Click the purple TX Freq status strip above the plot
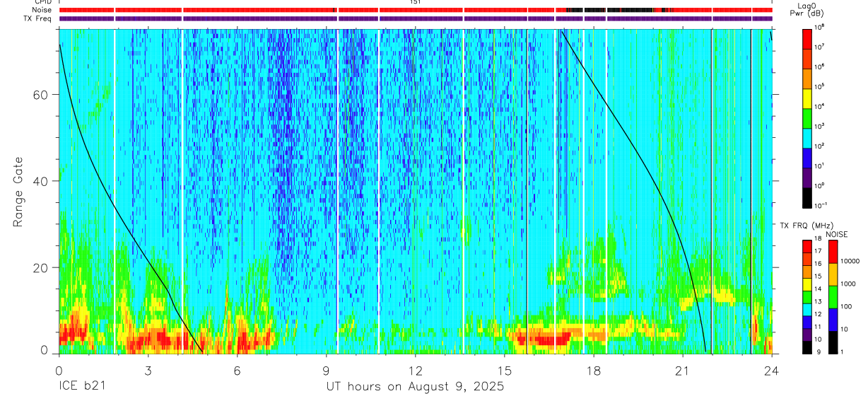 pos(416,18)
